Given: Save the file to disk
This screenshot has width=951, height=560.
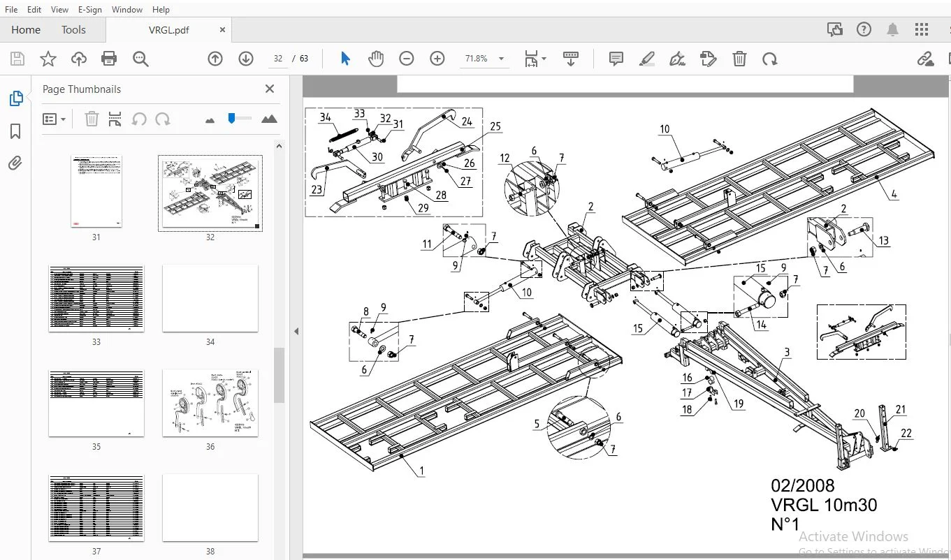Looking at the screenshot, I should pyautogui.click(x=17, y=59).
